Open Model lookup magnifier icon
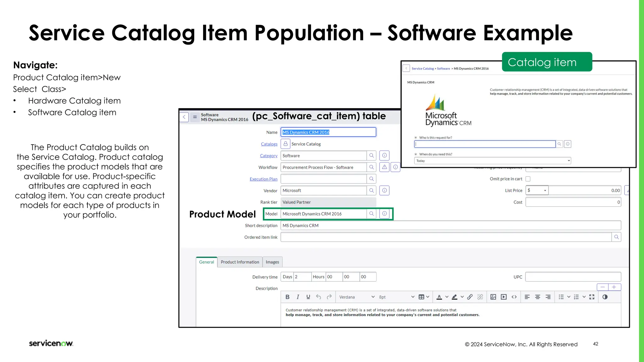Image resolution: width=644 pixels, height=362 pixels. (372, 214)
